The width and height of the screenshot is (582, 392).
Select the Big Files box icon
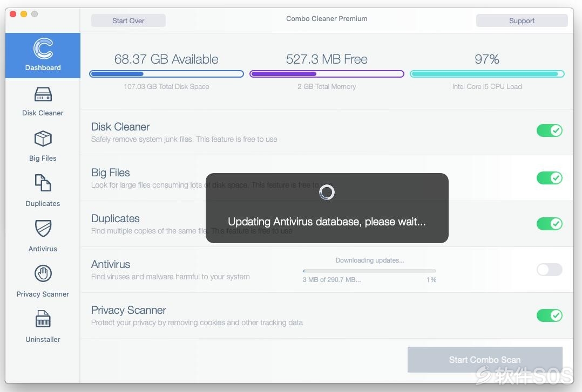pyautogui.click(x=43, y=139)
